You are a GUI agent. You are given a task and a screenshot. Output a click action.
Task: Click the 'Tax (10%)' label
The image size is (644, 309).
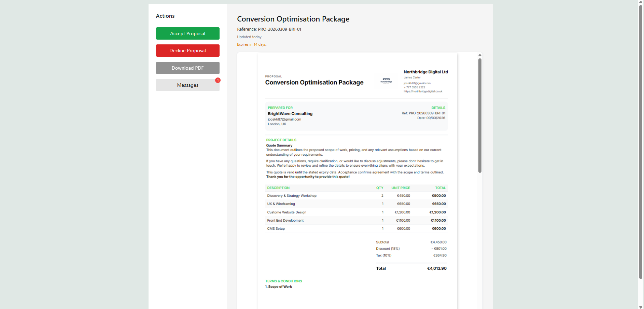[383, 256]
